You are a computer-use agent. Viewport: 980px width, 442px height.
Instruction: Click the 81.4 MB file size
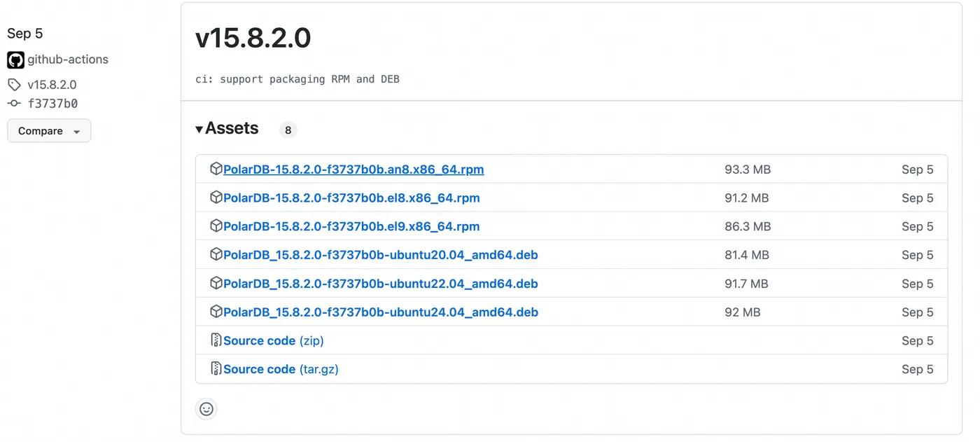click(x=747, y=255)
